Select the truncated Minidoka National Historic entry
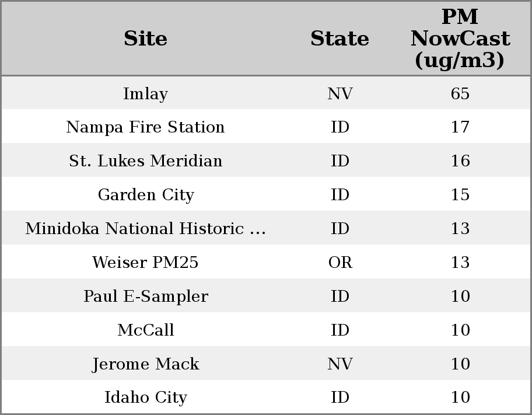Screen dimensions: 532x415 145,229
